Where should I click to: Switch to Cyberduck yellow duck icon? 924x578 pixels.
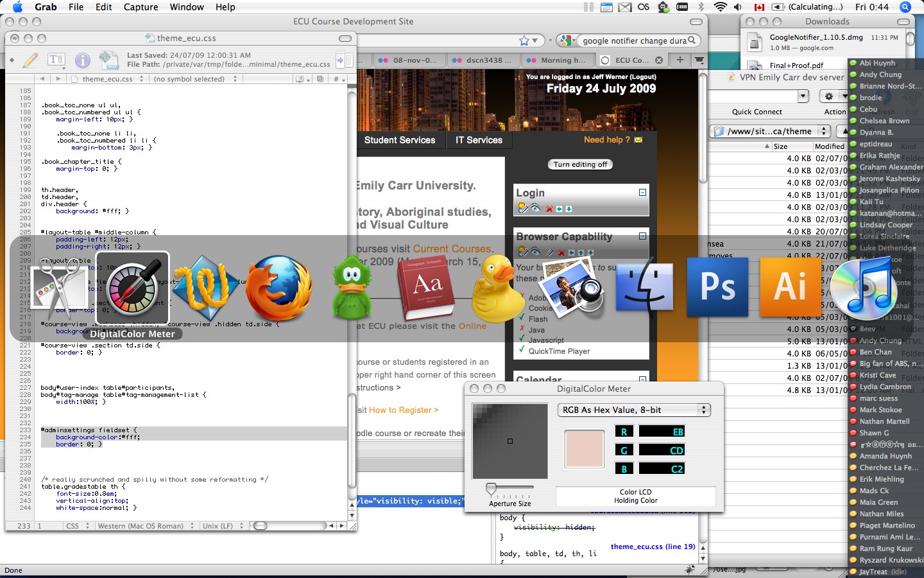coord(498,289)
